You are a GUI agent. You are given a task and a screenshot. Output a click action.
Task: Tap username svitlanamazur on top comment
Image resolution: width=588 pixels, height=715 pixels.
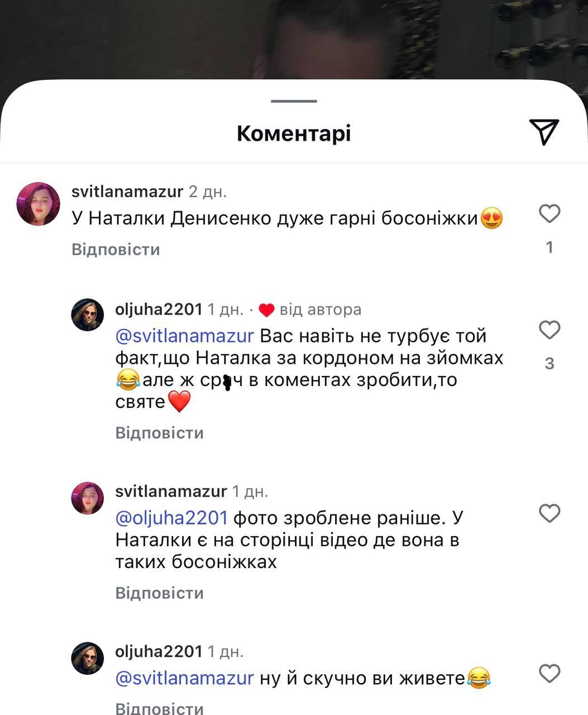tap(127, 192)
